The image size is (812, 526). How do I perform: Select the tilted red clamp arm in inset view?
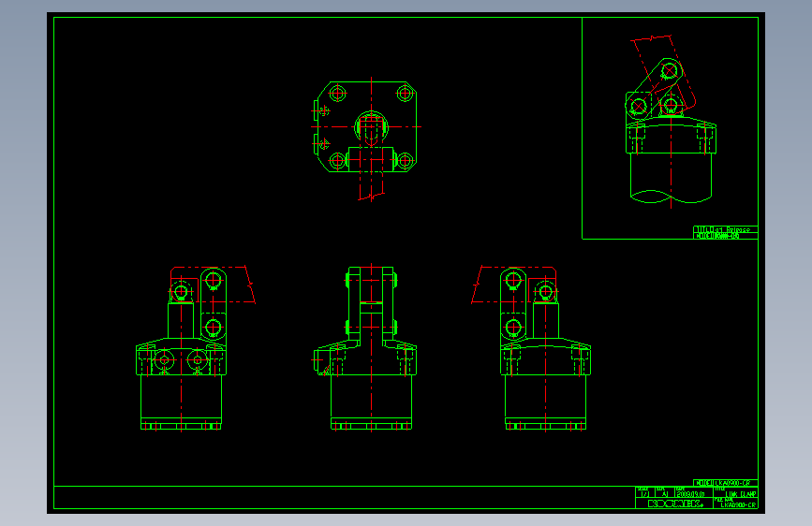point(663,72)
